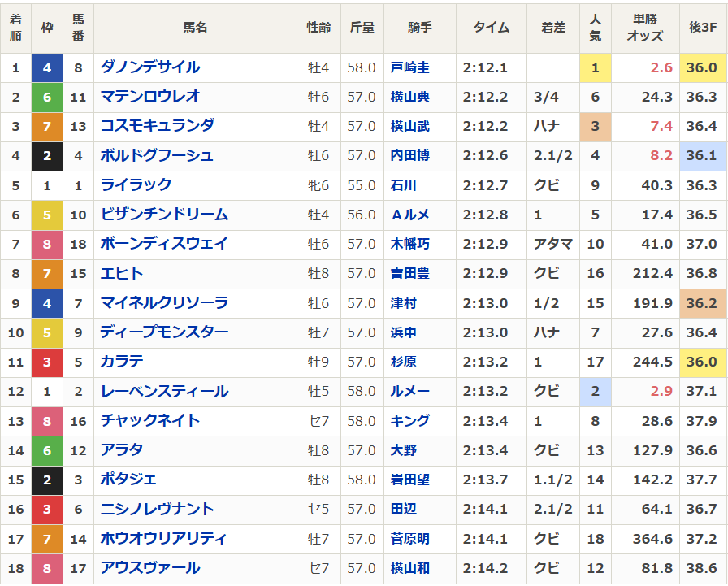This screenshot has width=728, height=586.
Task: Select horse ボルドグフーシュ in fourth place
Action: click(x=157, y=155)
